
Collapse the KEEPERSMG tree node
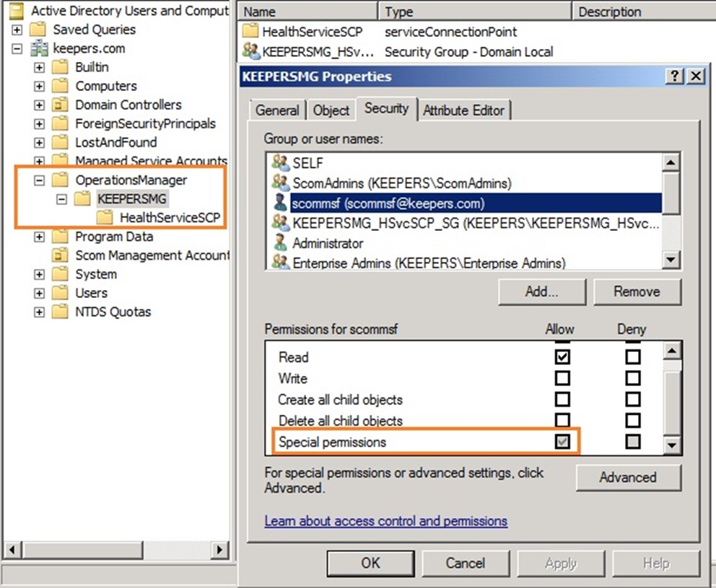click(x=61, y=198)
